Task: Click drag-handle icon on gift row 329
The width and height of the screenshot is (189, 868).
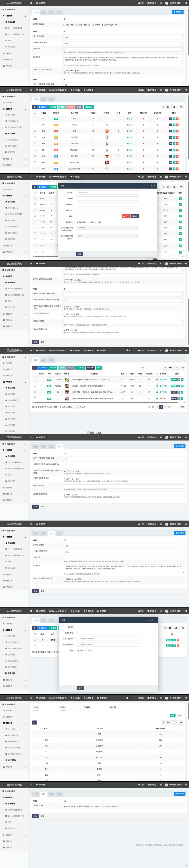Action: pos(170,156)
